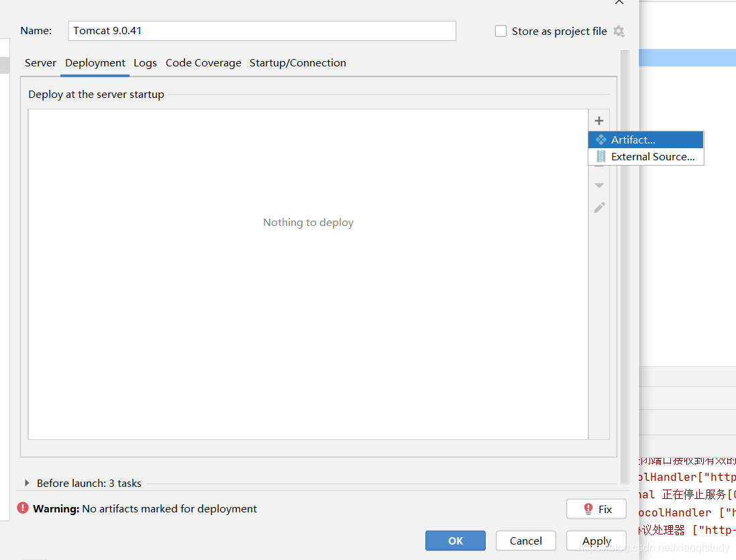This screenshot has height=560, width=736.
Task: Click the Cancel button
Action: pos(526,541)
